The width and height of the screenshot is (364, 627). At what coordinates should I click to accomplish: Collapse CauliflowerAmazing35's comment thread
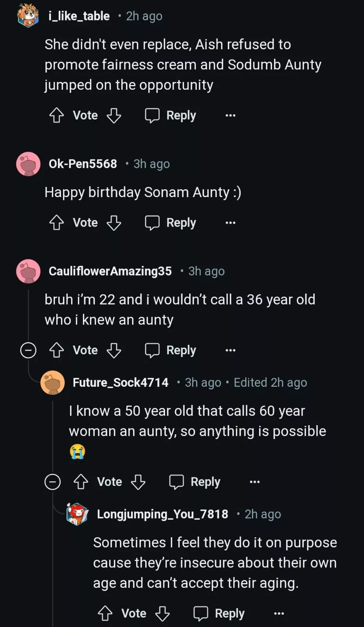click(28, 350)
